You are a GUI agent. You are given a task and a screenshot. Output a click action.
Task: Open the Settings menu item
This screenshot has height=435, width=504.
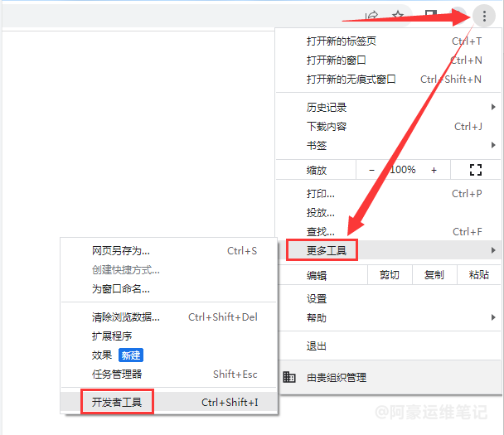pyautogui.click(x=390, y=299)
